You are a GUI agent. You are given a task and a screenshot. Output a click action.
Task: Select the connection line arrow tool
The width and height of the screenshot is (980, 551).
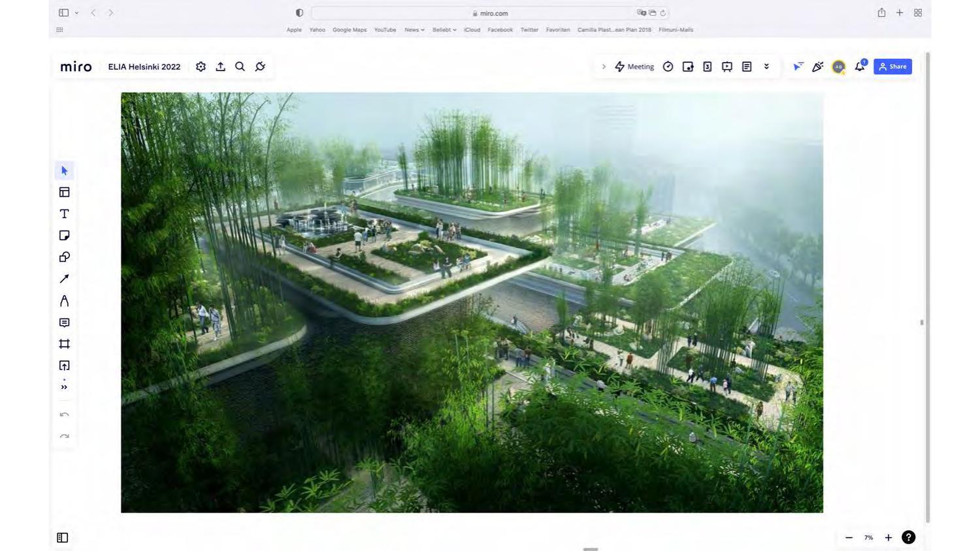(x=64, y=279)
